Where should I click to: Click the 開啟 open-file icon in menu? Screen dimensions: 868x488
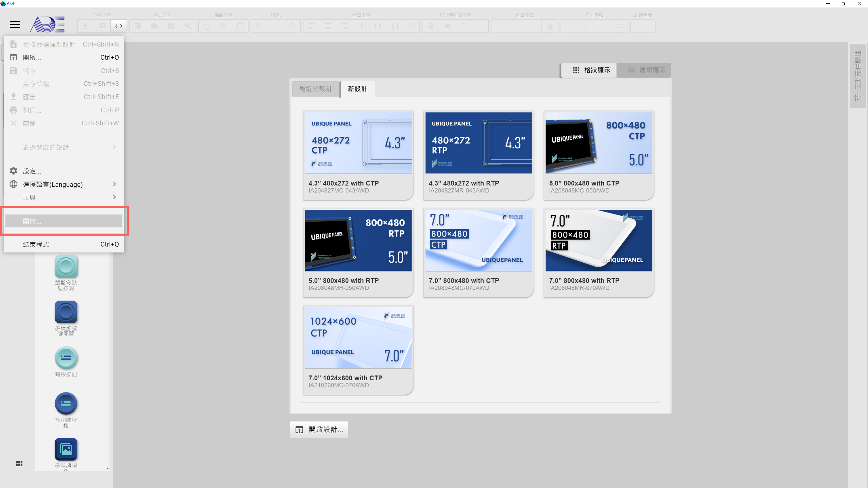pos(14,58)
